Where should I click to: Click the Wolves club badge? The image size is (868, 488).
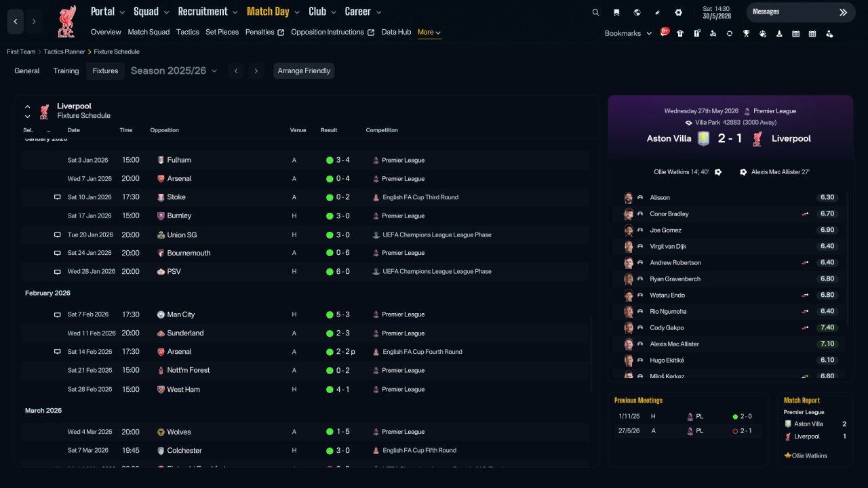(x=161, y=432)
